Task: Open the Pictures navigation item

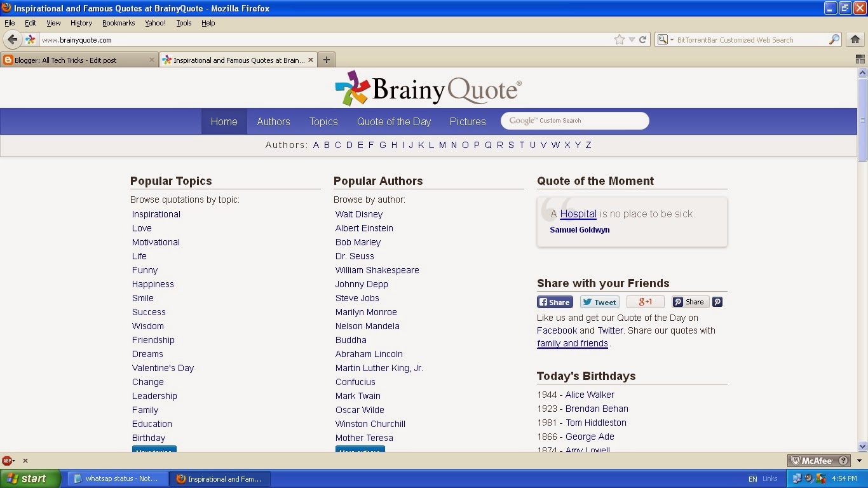Action: pos(468,121)
